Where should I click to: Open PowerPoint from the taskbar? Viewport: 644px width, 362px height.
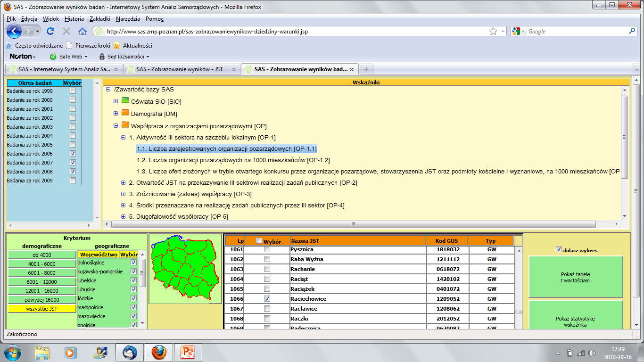coord(188,352)
